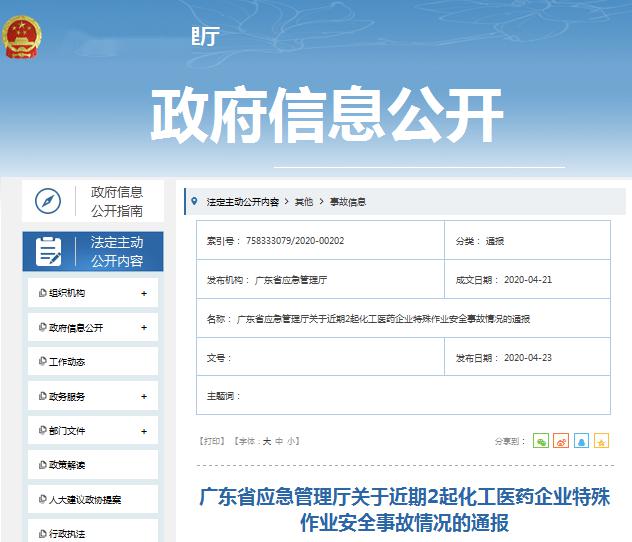Set font size to 小
Image resolution: width=632 pixels, height=542 pixels.
coord(291,442)
